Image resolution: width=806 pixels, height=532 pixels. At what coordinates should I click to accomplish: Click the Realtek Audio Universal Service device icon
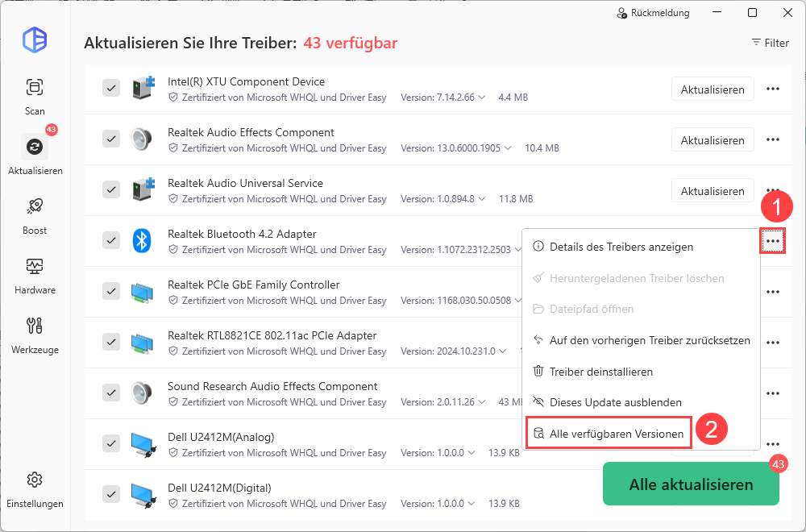click(143, 189)
